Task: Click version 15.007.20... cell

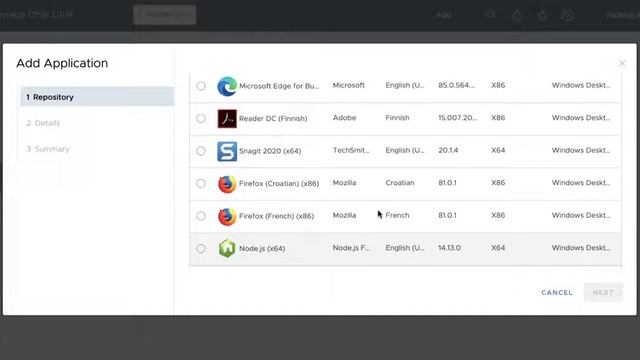Action: coord(457,118)
